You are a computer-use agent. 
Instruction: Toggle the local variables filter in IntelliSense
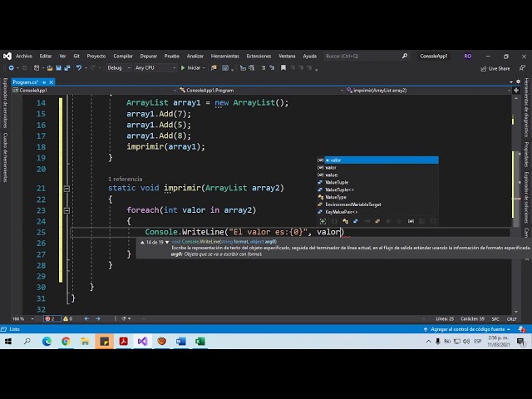pyautogui.click(x=411, y=221)
